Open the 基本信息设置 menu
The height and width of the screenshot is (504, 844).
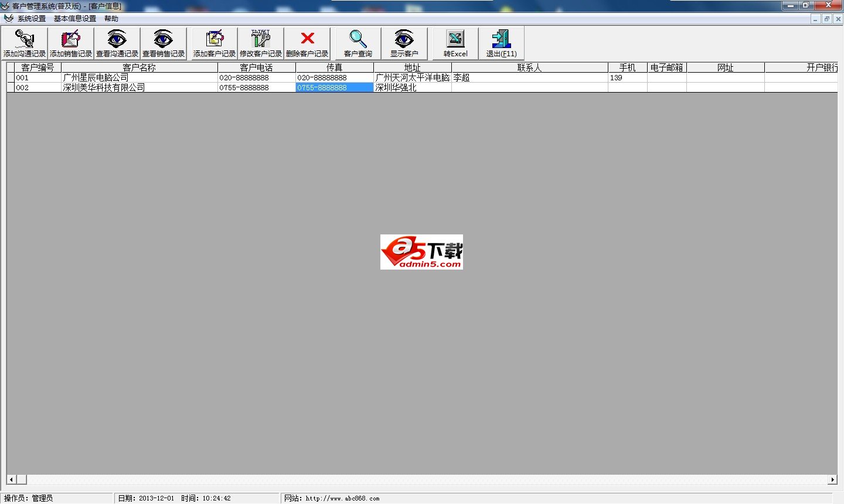(x=75, y=19)
